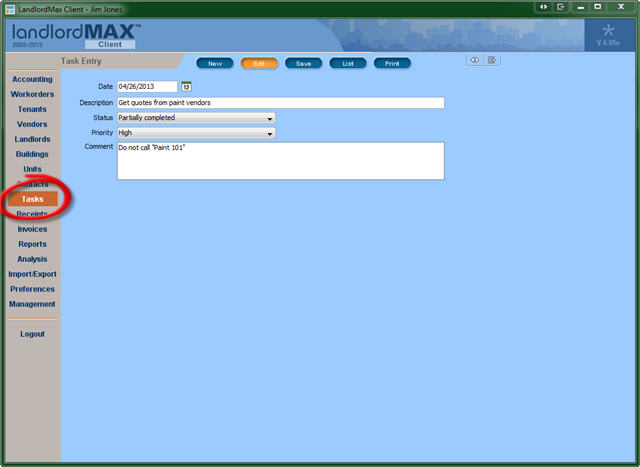This screenshot has height=467, width=640.
Task: Click the eye view icon in toolbar
Action: click(475, 60)
